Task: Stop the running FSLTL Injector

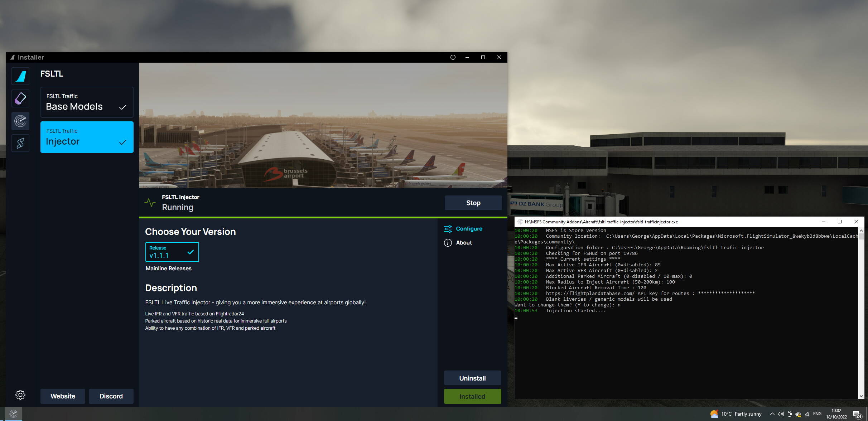Action: click(x=473, y=203)
